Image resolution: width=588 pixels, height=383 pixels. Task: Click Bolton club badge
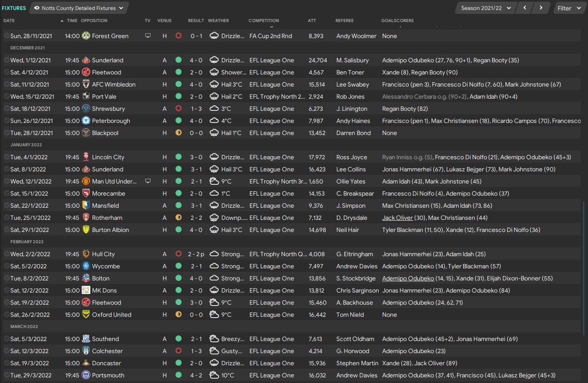[x=86, y=278]
